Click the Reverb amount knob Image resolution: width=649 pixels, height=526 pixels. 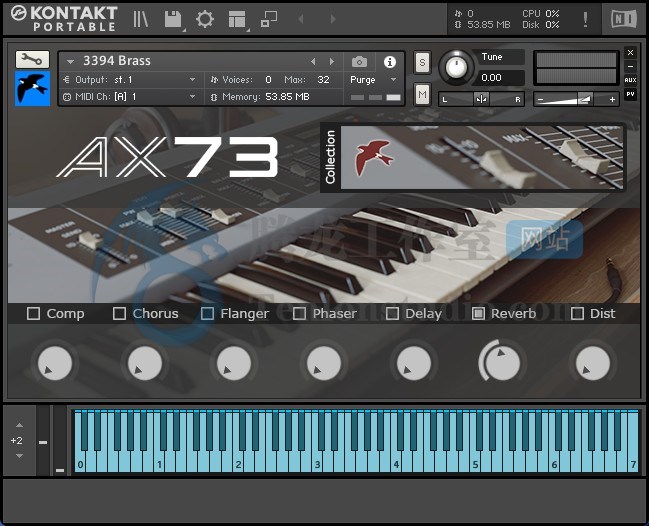502,361
